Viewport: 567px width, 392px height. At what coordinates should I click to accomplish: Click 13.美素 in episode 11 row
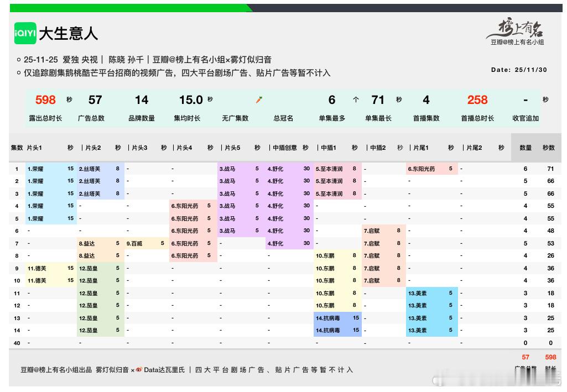pos(417,294)
